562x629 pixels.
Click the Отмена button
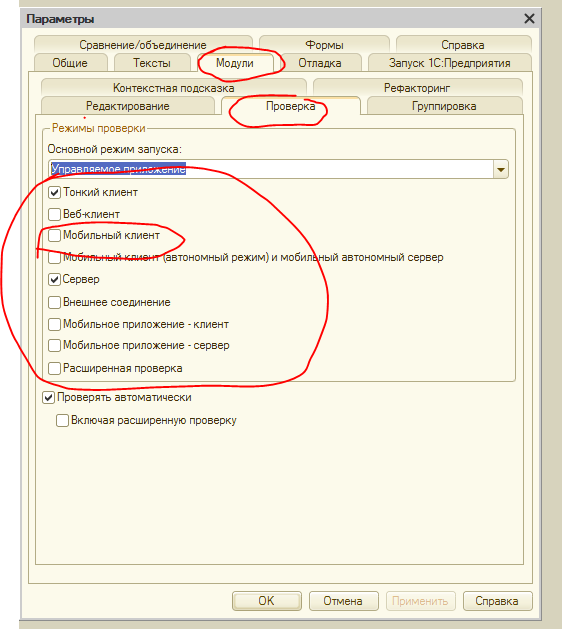pos(343,601)
